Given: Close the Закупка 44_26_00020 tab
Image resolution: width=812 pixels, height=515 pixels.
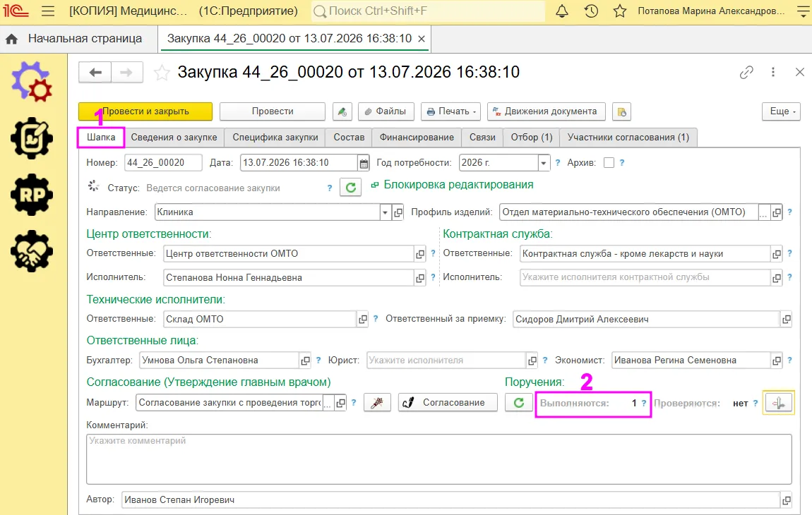Looking at the screenshot, I should tap(422, 39).
